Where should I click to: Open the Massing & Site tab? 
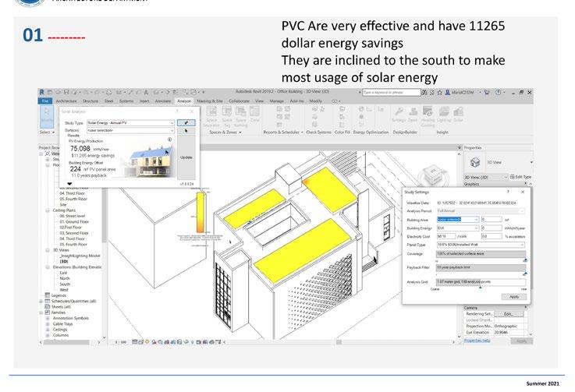(210, 101)
